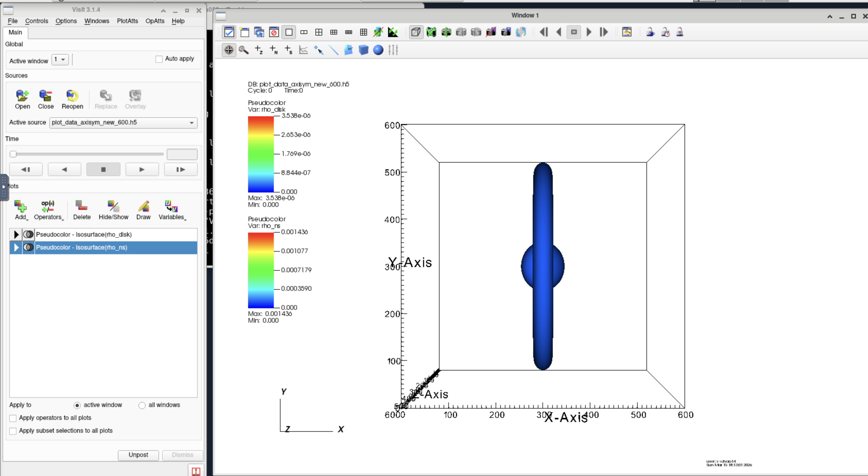Switch to 2x2 window layout

coord(319,32)
